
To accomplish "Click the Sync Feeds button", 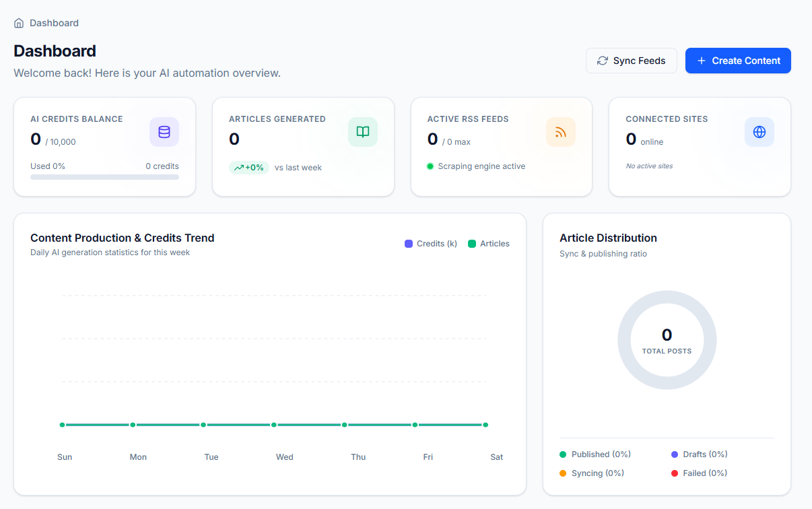I will click(x=632, y=61).
